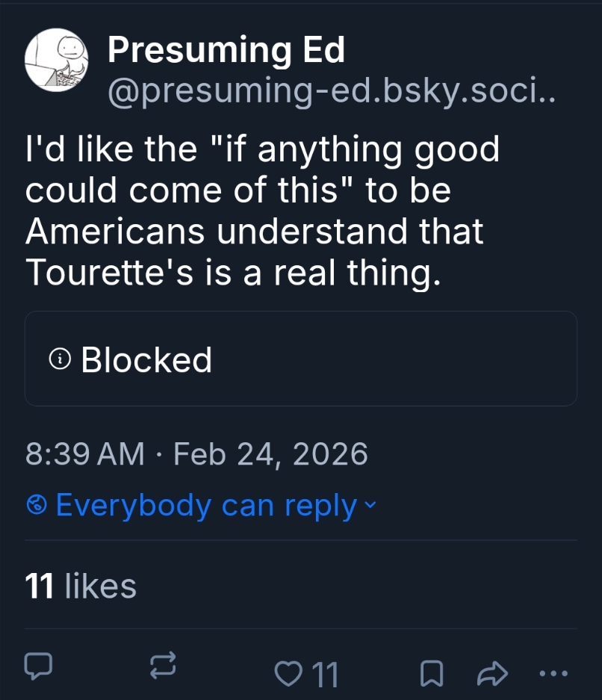Click the globe icon for reply settings
Viewport: 602px width, 700px height.
(37, 506)
